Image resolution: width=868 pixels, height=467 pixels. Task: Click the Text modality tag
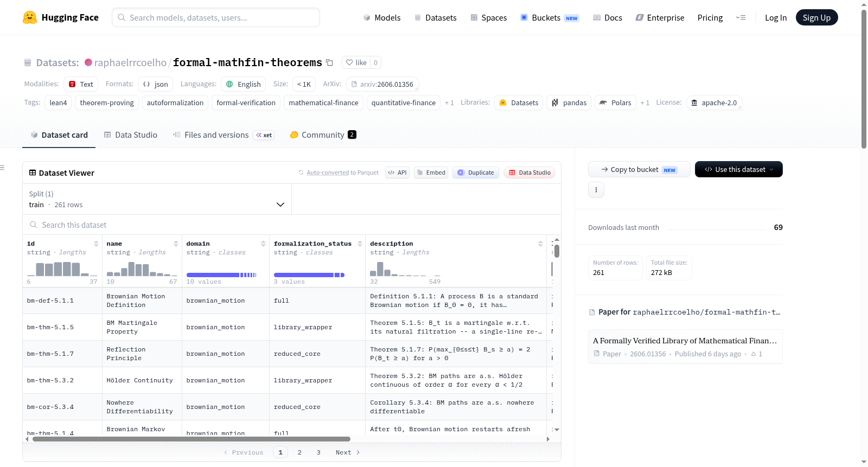81,84
